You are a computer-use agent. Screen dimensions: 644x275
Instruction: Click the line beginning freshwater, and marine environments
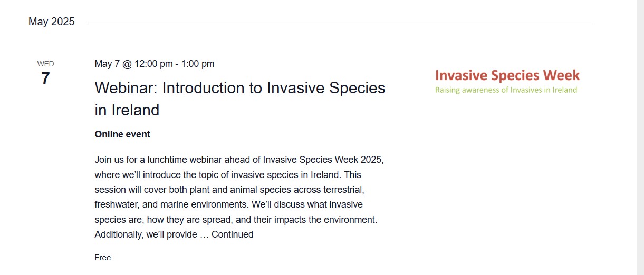pos(228,204)
